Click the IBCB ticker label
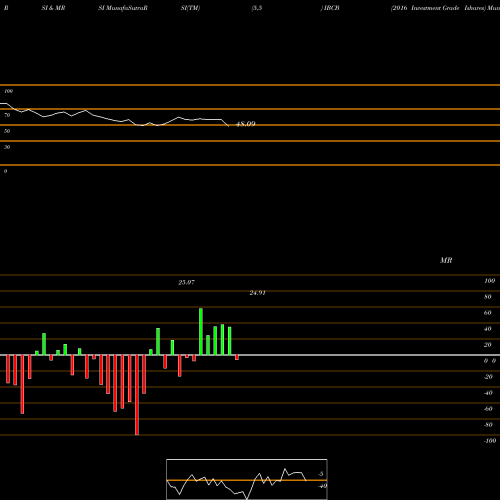 click(x=332, y=8)
